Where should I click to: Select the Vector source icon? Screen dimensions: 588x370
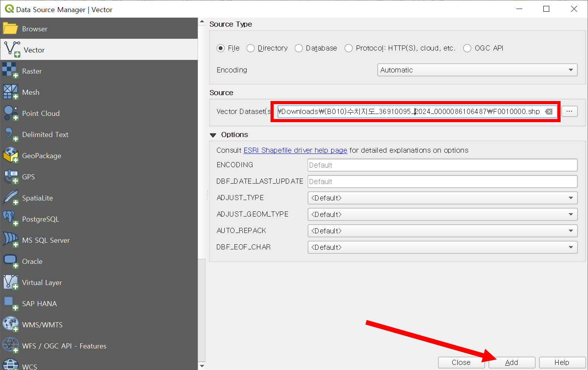click(x=12, y=50)
